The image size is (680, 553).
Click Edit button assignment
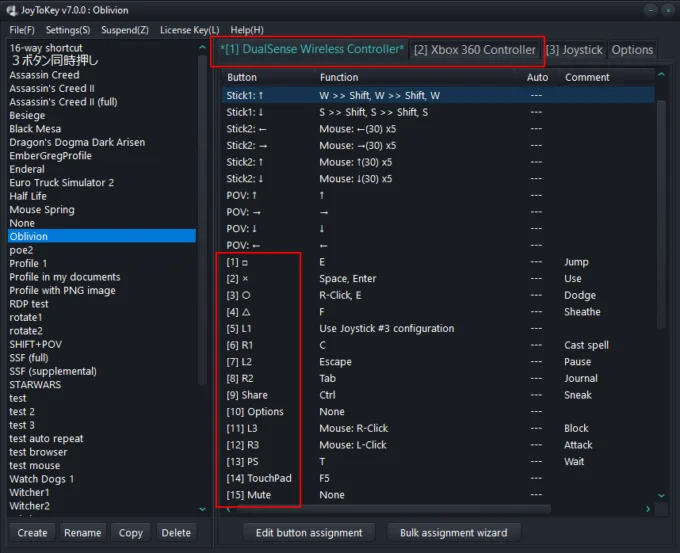click(x=309, y=533)
